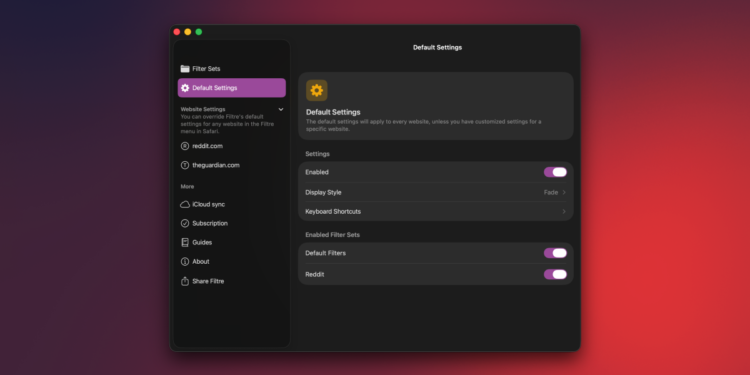The image size is (750, 375).
Task: Click the Guides book icon
Action: (x=185, y=243)
